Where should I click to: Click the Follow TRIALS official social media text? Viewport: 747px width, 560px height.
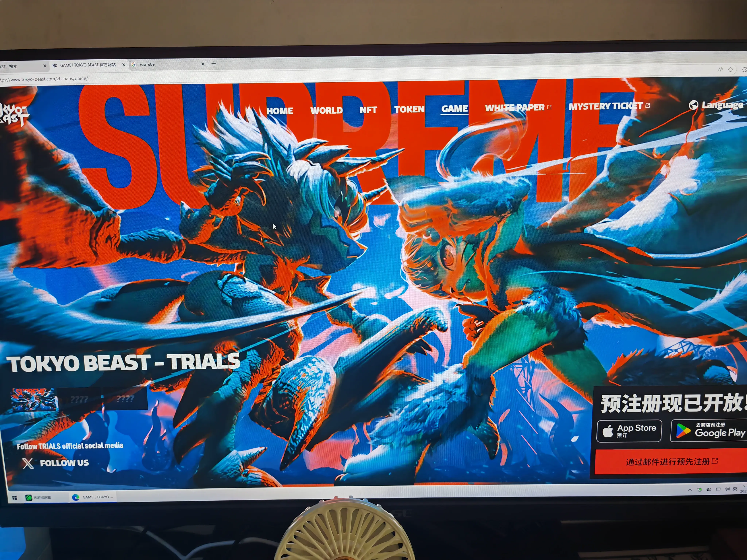tap(70, 446)
